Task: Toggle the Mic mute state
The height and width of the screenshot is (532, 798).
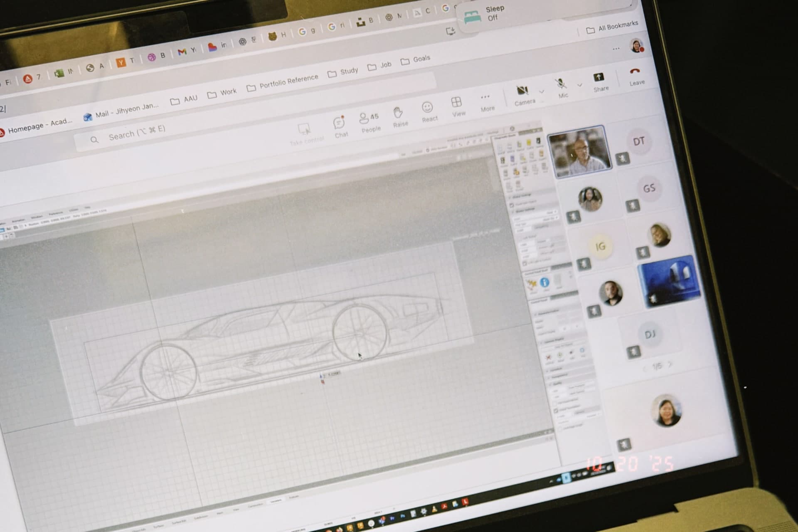Action: click(562, 89)
